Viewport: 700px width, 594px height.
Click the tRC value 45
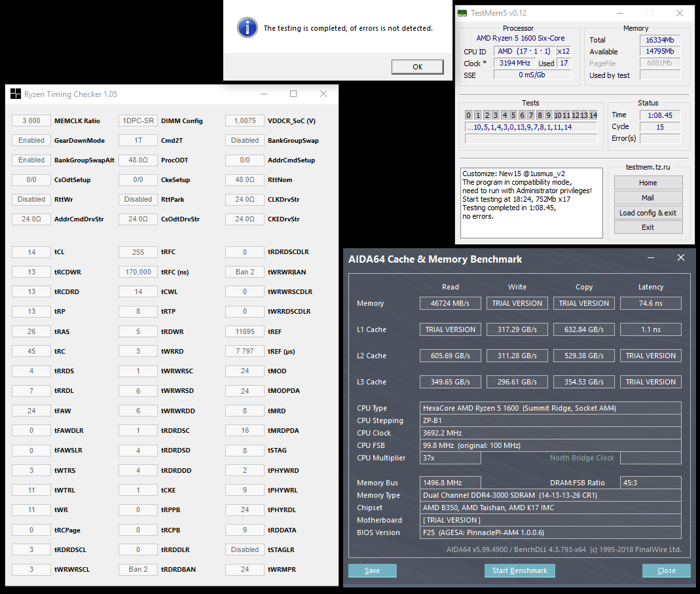(31, 351)
